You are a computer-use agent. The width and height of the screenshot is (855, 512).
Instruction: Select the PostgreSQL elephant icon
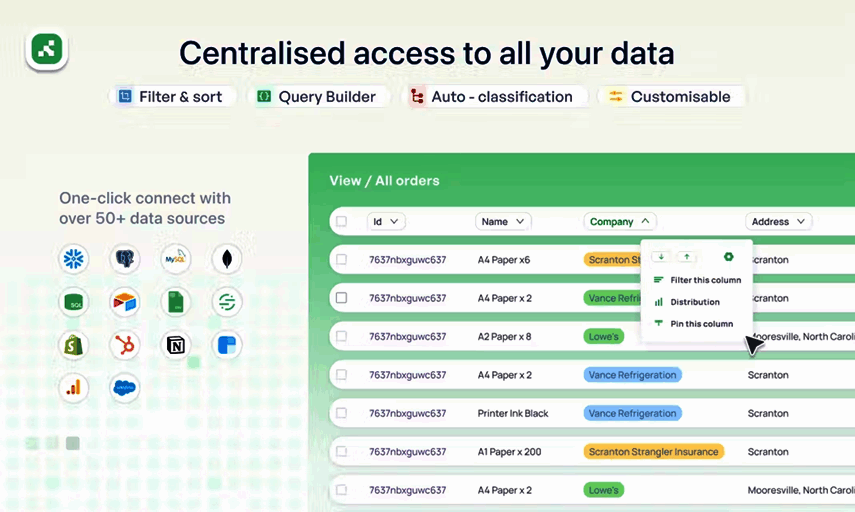click(x=125, y=260)
